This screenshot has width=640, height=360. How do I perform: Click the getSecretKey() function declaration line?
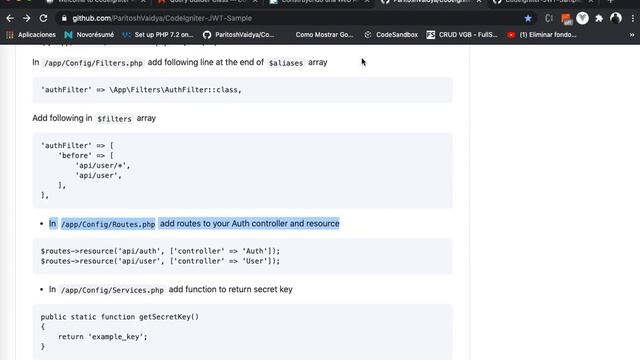click(120, 317)
